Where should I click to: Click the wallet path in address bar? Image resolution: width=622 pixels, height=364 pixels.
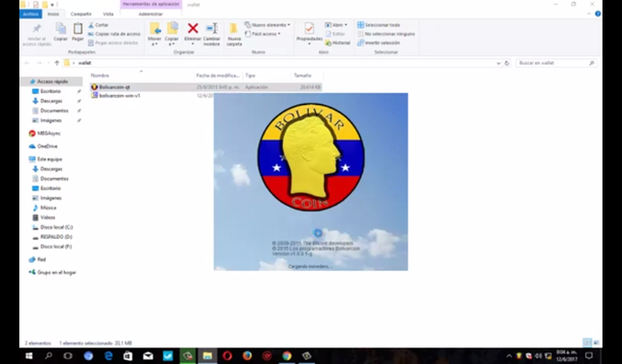coord(85,63)
